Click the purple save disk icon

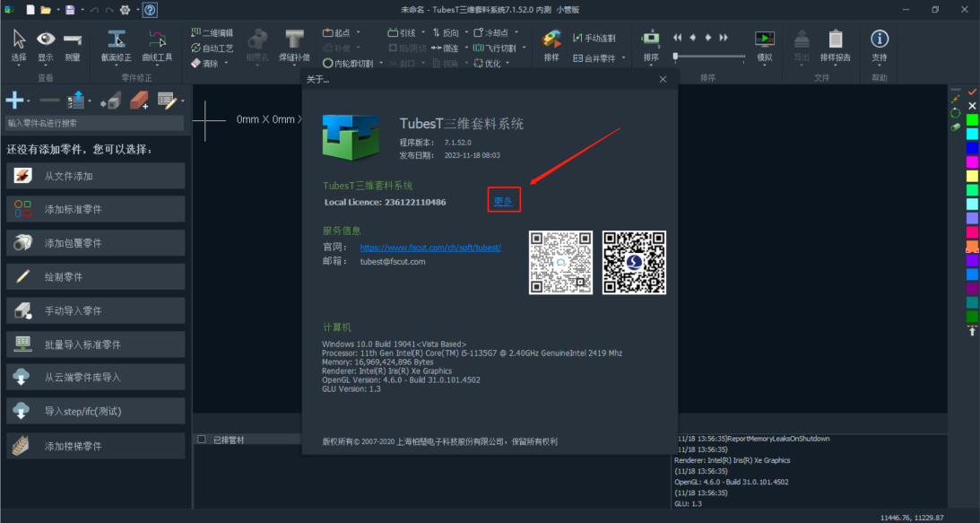pos(70,9)
